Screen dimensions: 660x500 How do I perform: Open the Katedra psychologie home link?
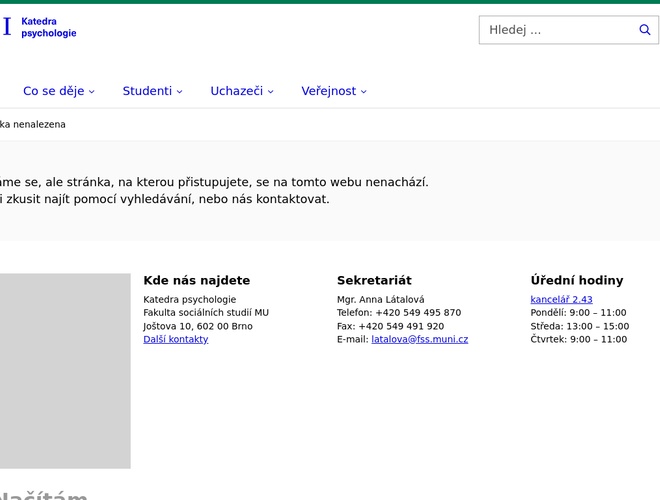48,27
